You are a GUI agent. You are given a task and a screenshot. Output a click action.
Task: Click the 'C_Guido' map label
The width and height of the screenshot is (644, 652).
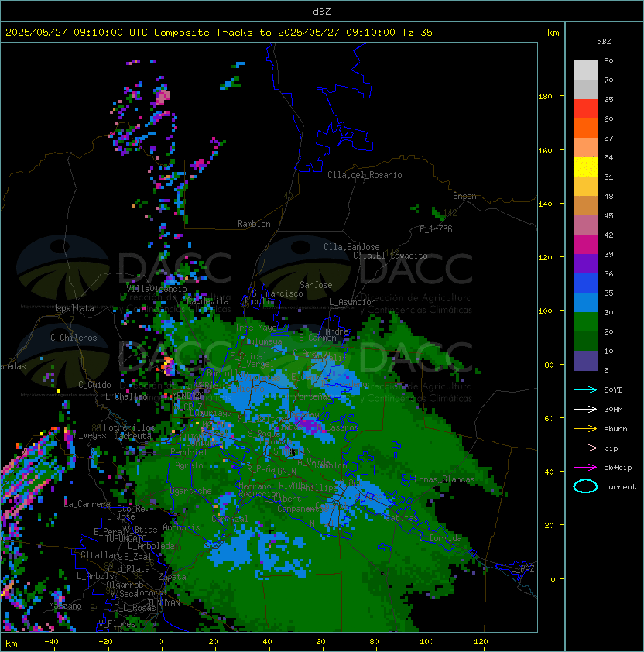[94, 385]
